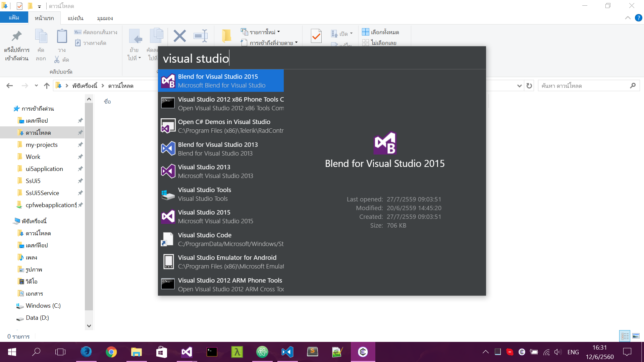Click Select none (ไม่เลือกเลย) in ribbon
Image resolution: width=644 pixels, height=362 pixels.
(379, 43)
